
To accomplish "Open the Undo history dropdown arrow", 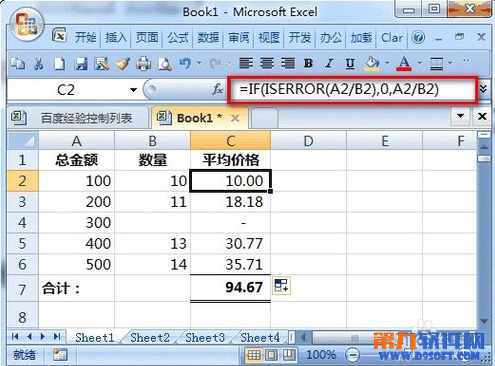I will coord(199,63).
